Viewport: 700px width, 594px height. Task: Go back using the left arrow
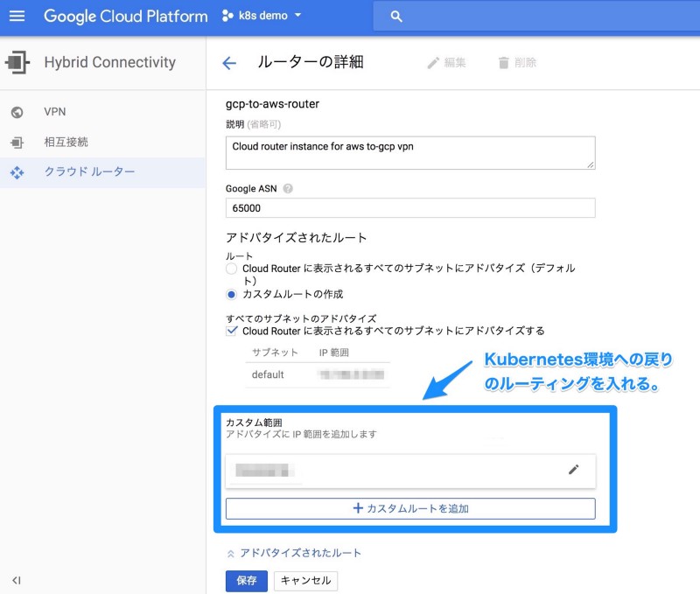[229, 63]
